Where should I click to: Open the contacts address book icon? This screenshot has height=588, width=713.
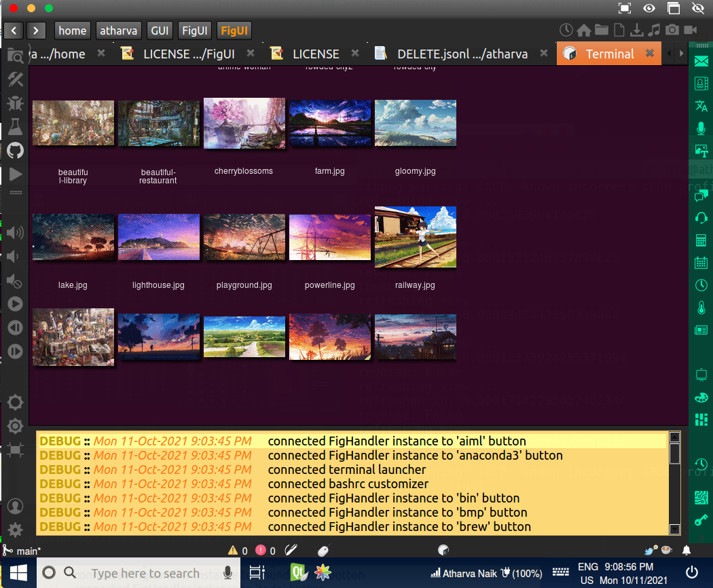(x=701, y=84)
